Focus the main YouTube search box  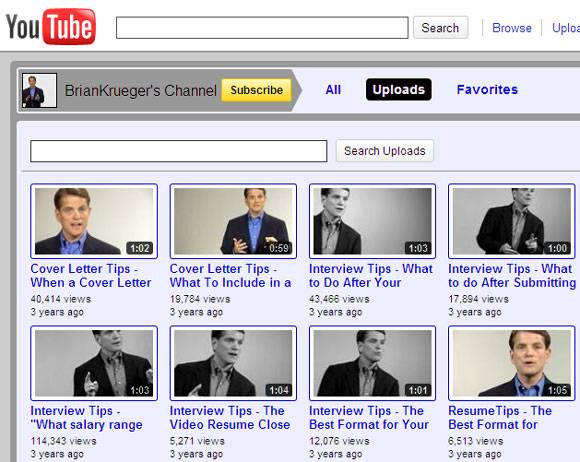point(262,28)
